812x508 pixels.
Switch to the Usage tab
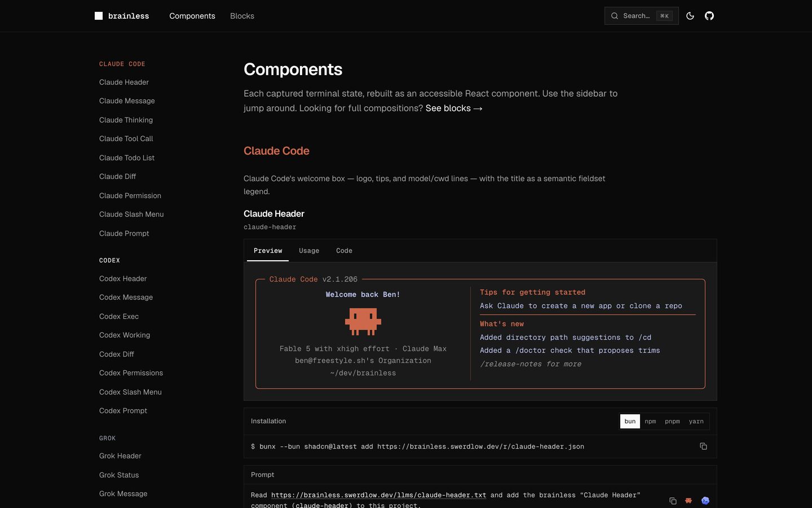click(x=309, y=251)
